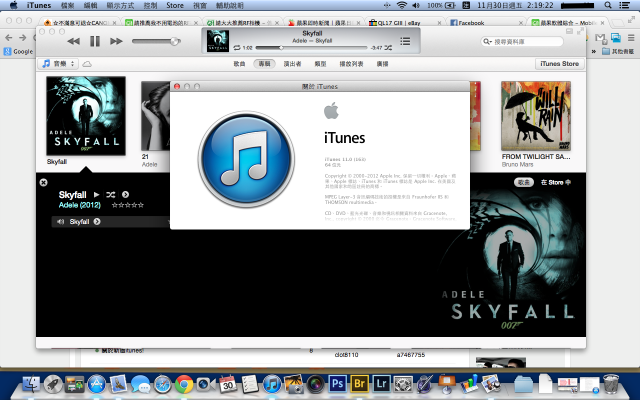
Task: Click the sound volume menu bar icon
Action: [x=416, y=5]
